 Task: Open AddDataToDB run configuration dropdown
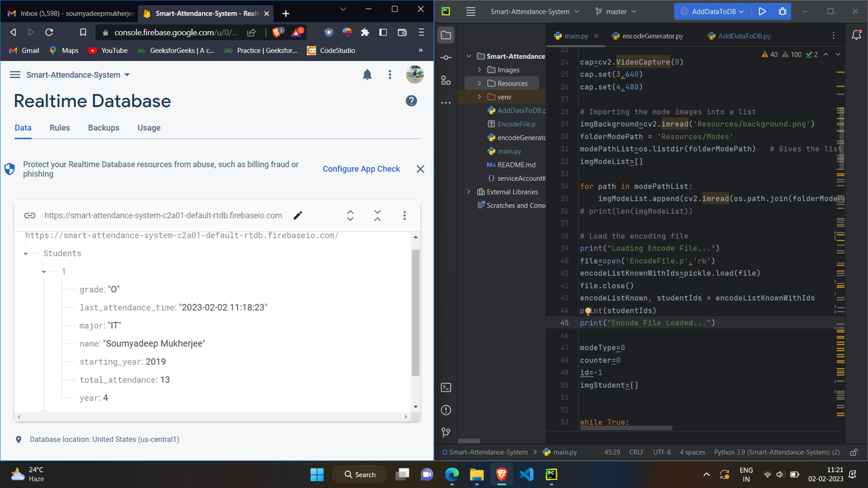(713, 12)
